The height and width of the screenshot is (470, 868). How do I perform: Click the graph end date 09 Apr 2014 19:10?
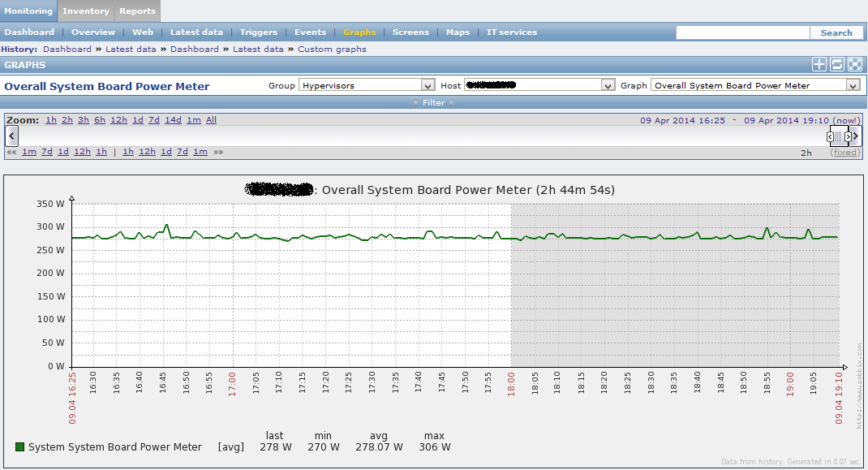click(x=786, y=120)
